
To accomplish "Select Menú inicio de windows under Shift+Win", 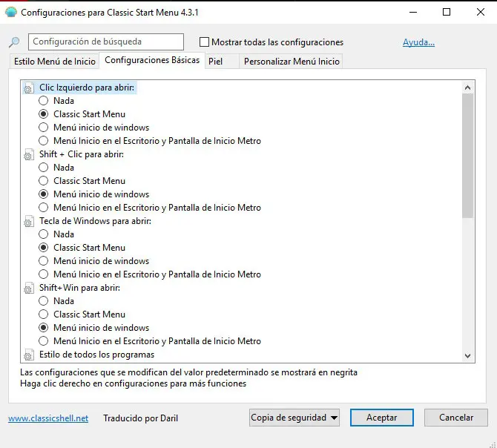I will 44,328.
